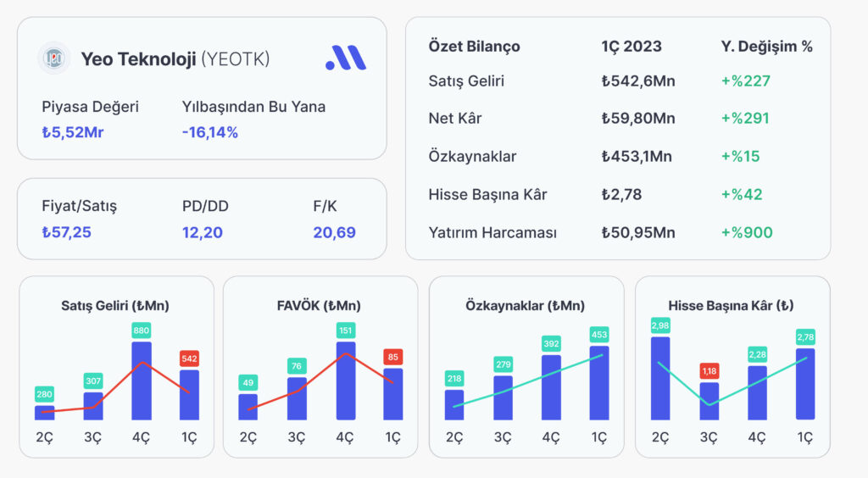Click the year-to-date value -16,14%
This screenshot has height=478, width=868.
210,133
